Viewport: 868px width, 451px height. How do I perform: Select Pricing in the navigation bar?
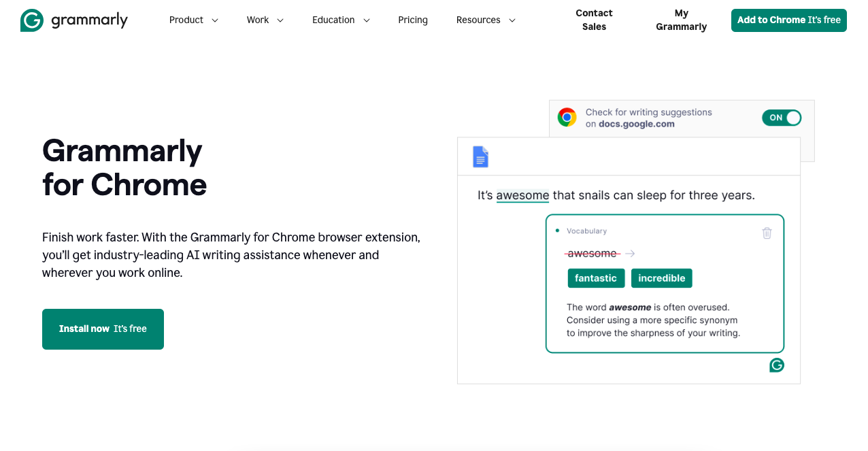coord(413,20)
